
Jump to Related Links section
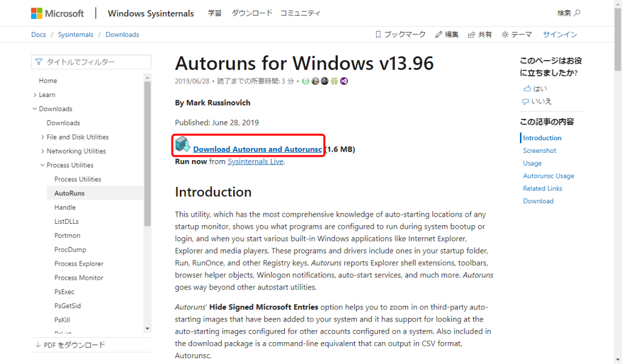[542, 189]
